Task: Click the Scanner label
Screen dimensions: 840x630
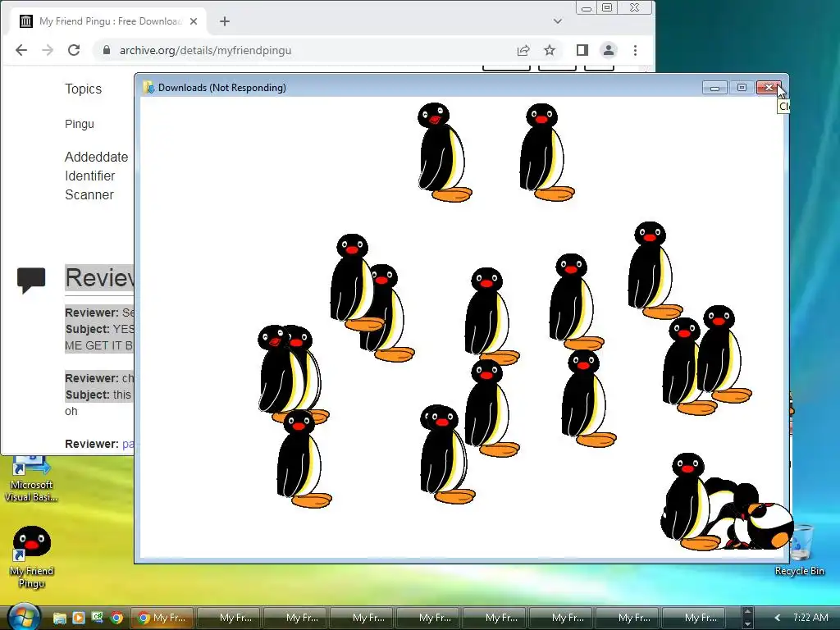Action: 89,194
